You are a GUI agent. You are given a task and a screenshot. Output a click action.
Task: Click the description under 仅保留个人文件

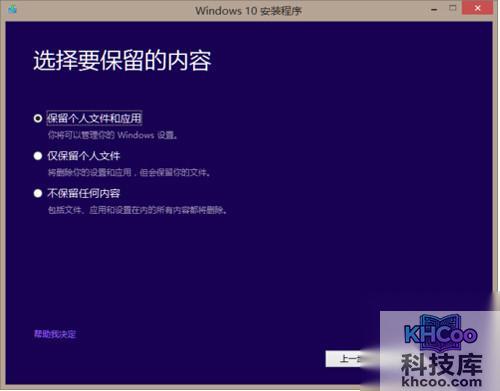click(x=129, y=172)
